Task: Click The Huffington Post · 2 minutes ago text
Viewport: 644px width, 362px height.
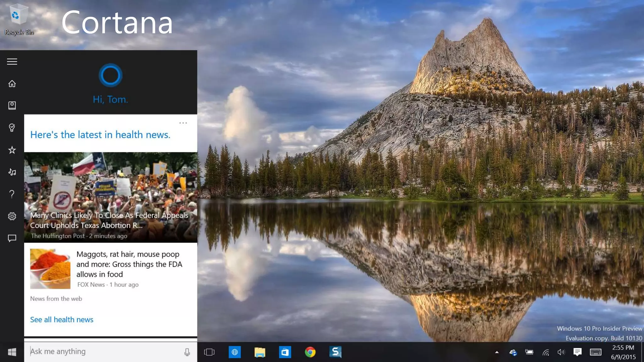Action: (79, 236)
